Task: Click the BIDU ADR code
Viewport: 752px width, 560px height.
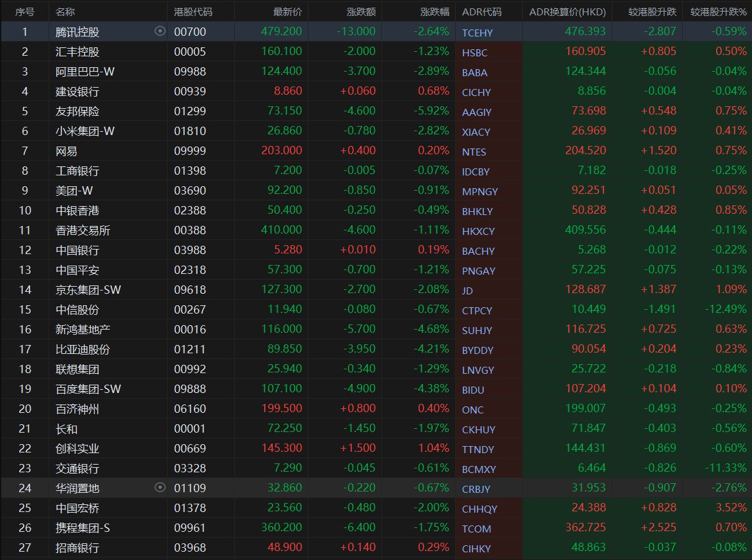Action: pyautogui.click(x=473, y=390)
